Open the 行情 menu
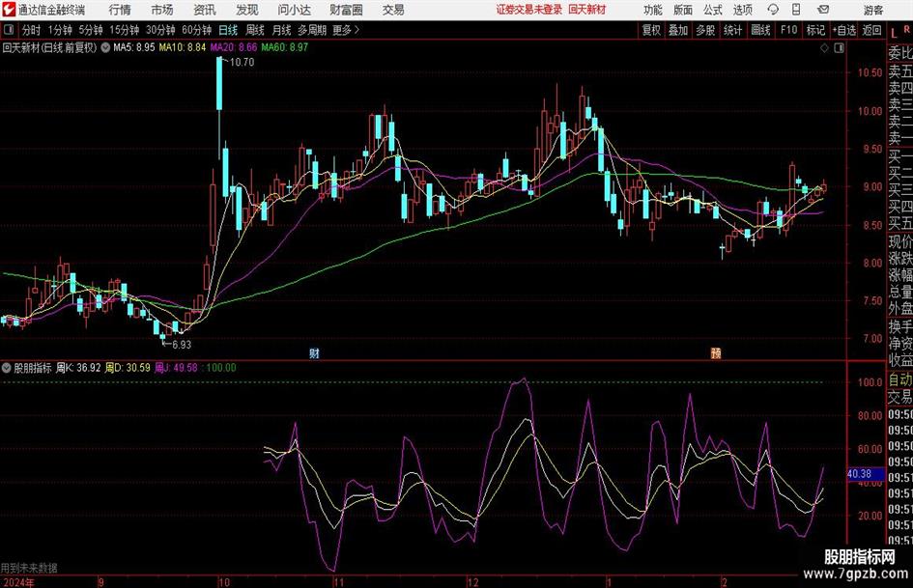Image resolution: width=913 pixels, height=588 pixels. (x=120, y=10)
